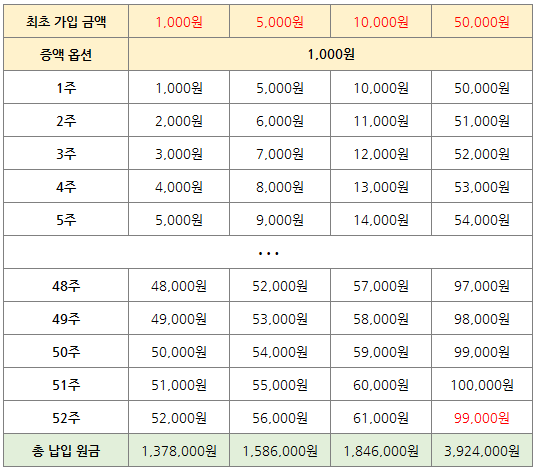
Task: Click the '49주' row label
Action: tap(66, 318)
